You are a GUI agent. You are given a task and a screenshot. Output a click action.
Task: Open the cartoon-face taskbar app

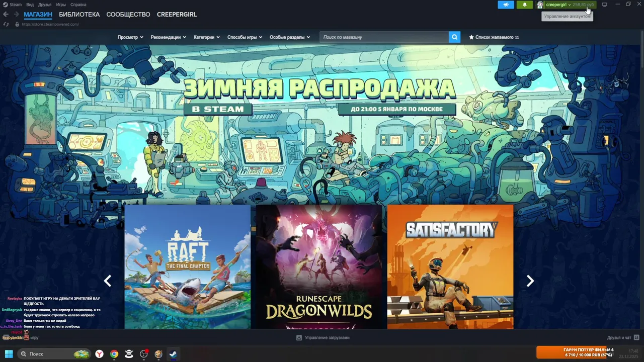tap(158, 354)
